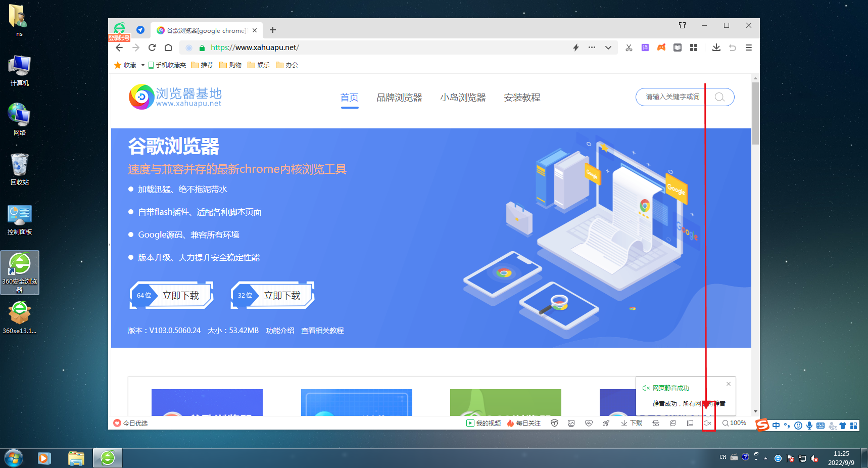Open the 娱乐 bookmark folder
This screenshot has width=868, height=468.
259,65
